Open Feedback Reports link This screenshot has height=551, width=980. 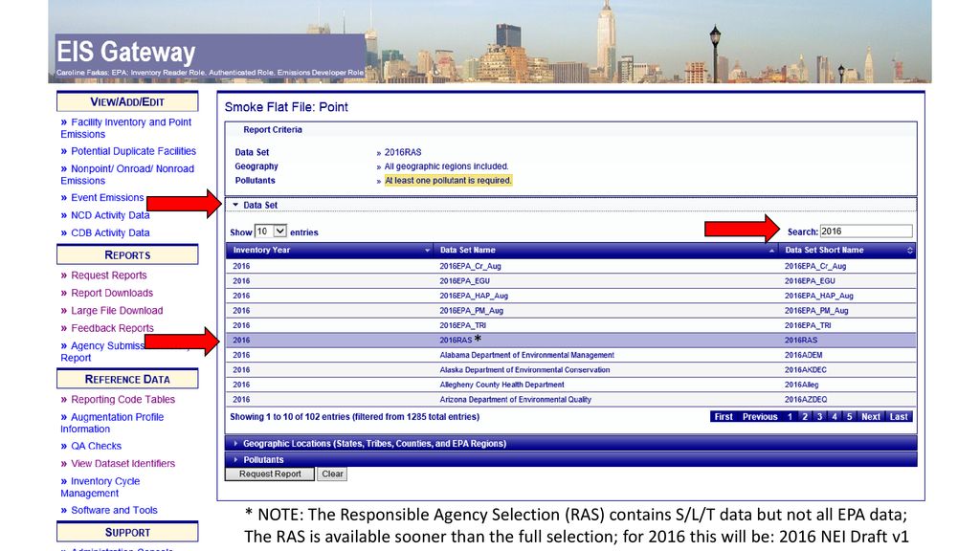click(106, 328)
